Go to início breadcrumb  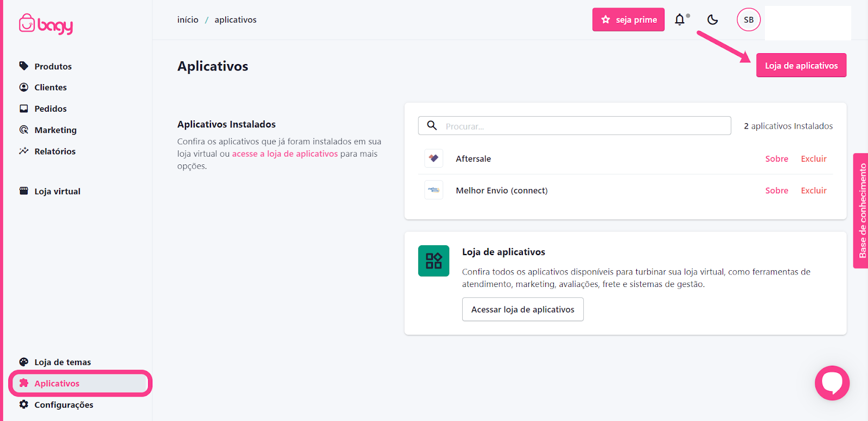[188, 20]
